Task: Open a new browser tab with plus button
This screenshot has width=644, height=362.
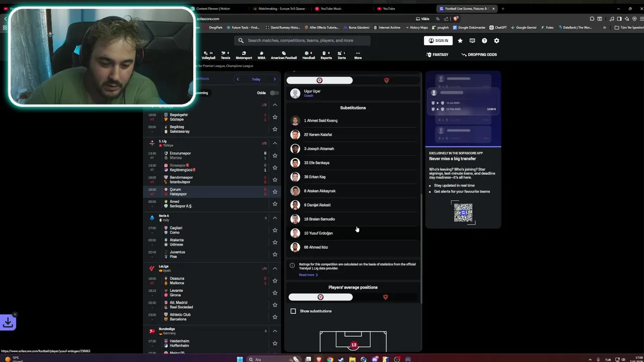Action: point(503,9)
